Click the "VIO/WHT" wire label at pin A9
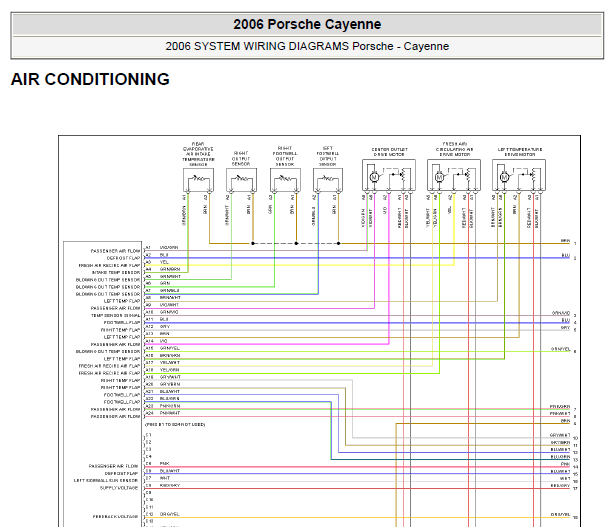The height and width of the screenshot is (527, 616). pyautogui.click(x=169, y=305)
